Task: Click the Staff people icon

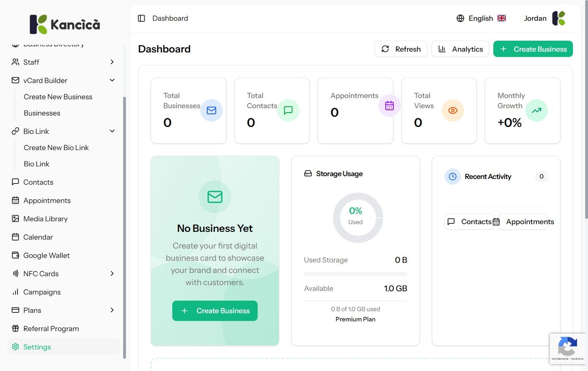Action: click(15, 62)
